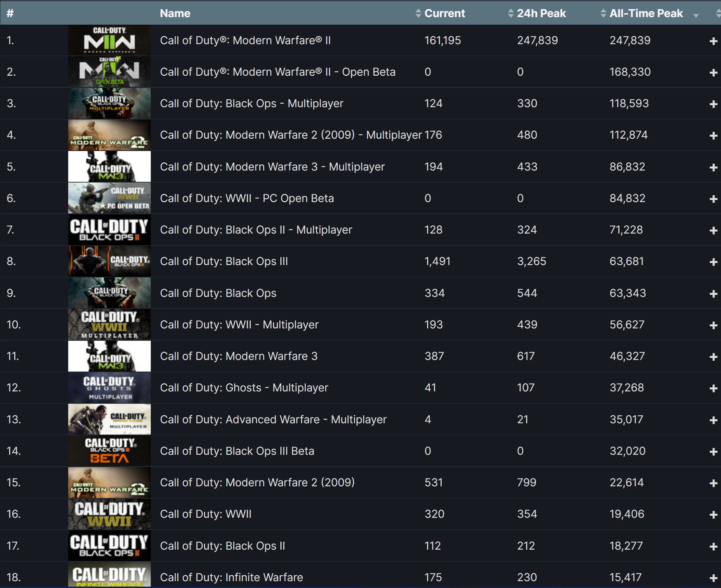Screen dimensions: 721x588
Task: Click Modern Warfare II Open Beta thumbnail
Action: tap(109, 72)
